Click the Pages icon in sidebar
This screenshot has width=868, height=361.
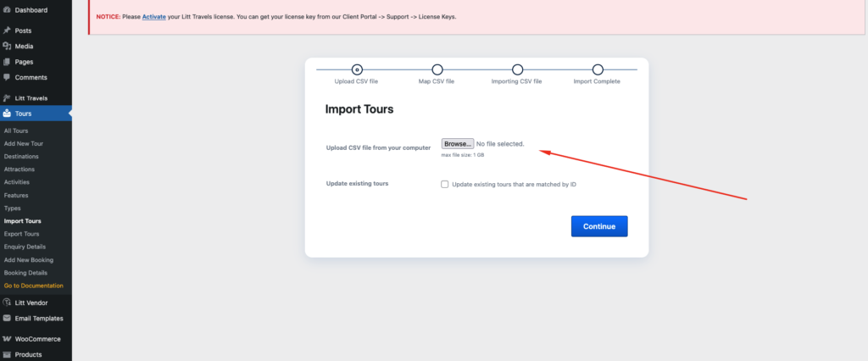(x=8, y=62)
